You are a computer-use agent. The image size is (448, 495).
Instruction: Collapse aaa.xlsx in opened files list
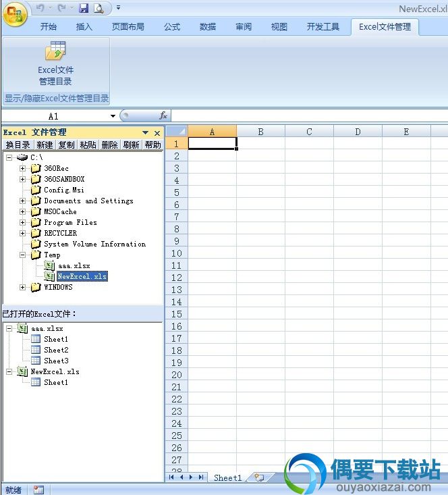[x=9, y=329]
